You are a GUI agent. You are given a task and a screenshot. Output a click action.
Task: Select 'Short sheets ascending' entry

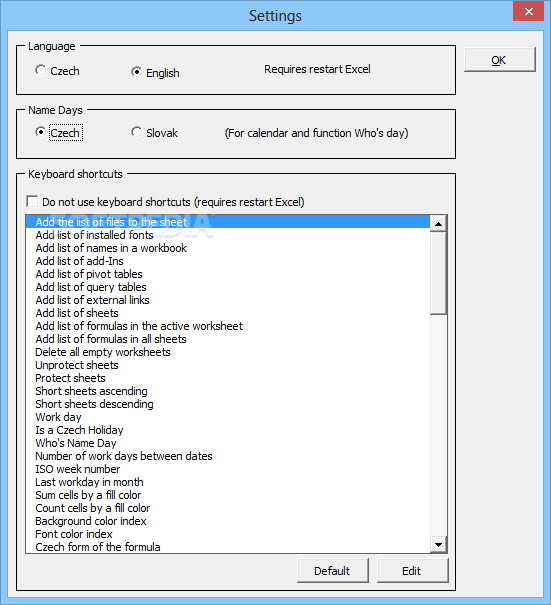pyautogui.click(x=228, y=391)
